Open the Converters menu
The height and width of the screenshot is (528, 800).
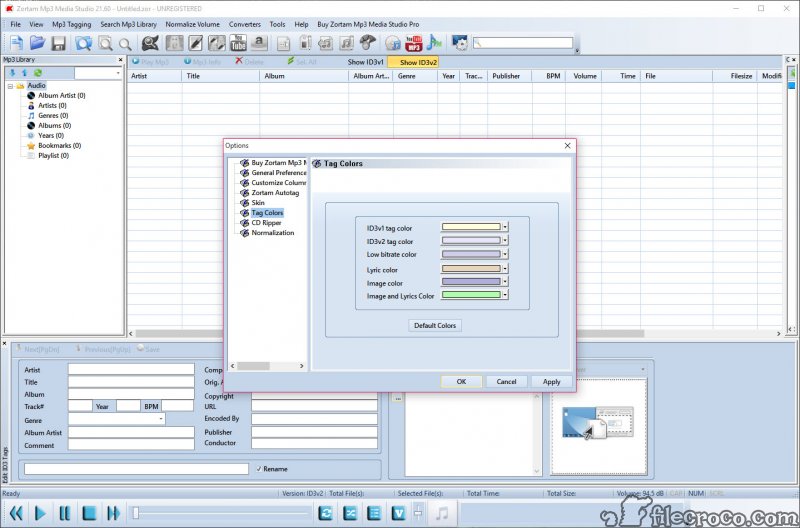coord(244,24)
